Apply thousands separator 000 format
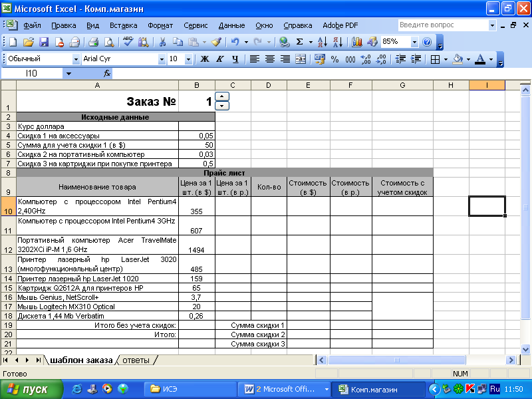Image resolution: width=532 pixels, height=399 pixels. coord(350,59)
